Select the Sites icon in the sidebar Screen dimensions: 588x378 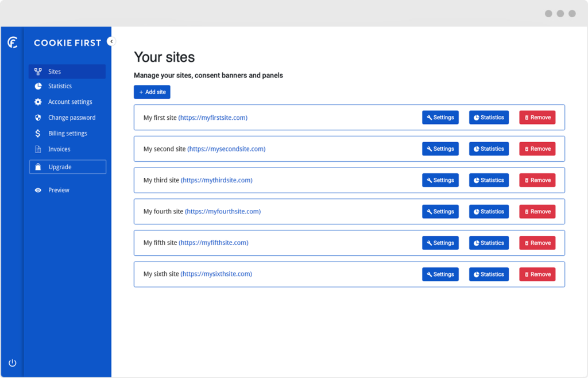pos(38,71)
